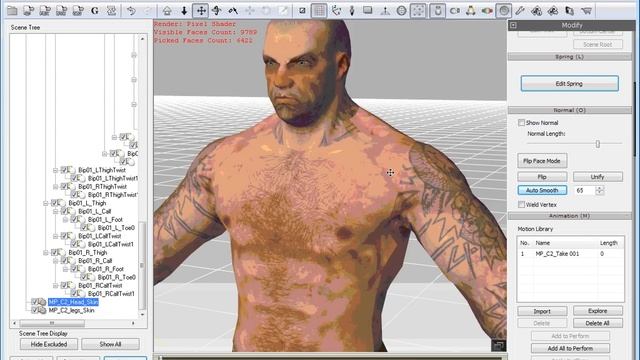The image size is (640, 360).
Task: Click the second export file toolbar icon
Action: click(44, 11)
